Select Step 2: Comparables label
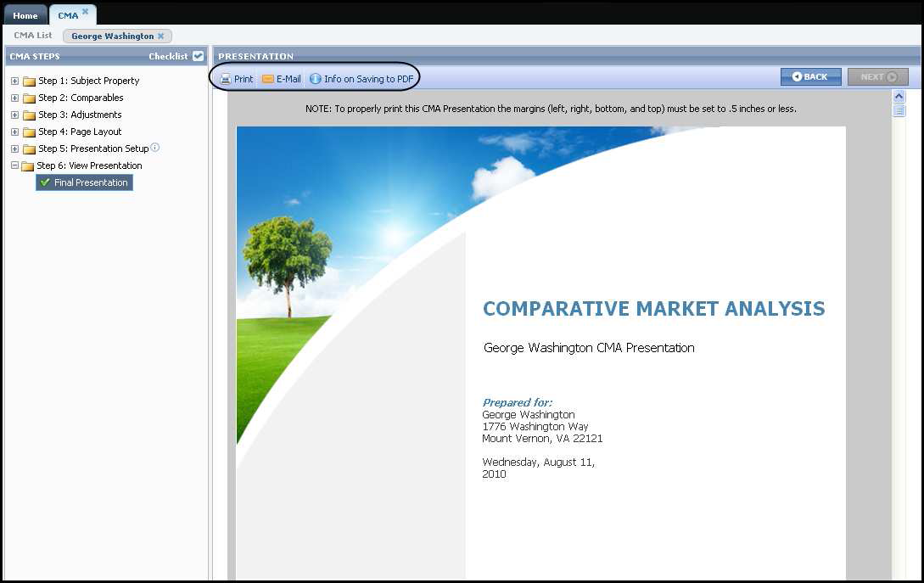Screen dimensions: 924x583 [81, 98]
